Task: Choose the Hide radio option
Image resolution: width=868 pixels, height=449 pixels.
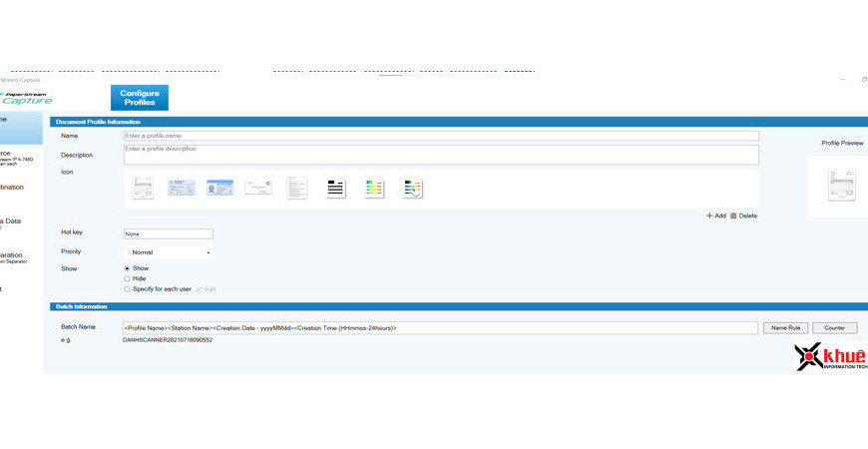Action: click(x=128, y=278)
